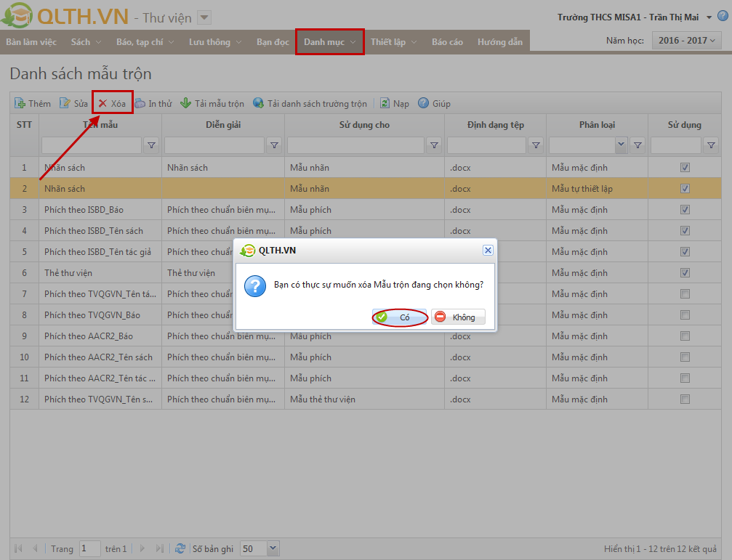Open the user account dropdown arrow
732x560 pixels.
709,17
